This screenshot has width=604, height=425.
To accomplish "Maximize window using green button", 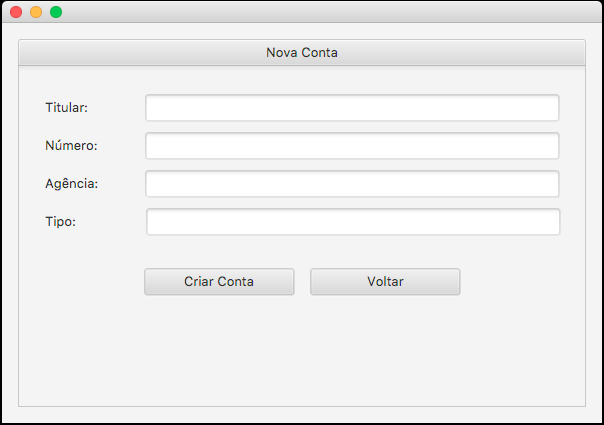I will [x=56, y=12].
